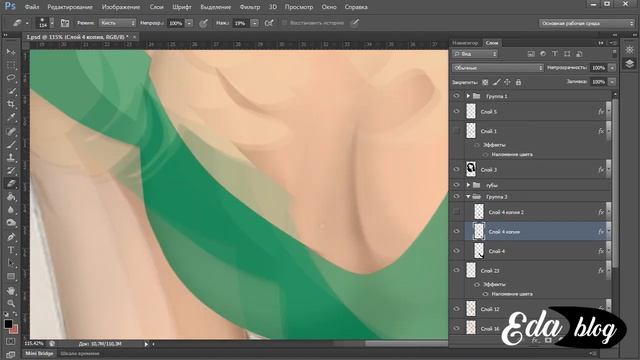
Task: Hide the Группа 1 layer group
Action: click(456, 96)
